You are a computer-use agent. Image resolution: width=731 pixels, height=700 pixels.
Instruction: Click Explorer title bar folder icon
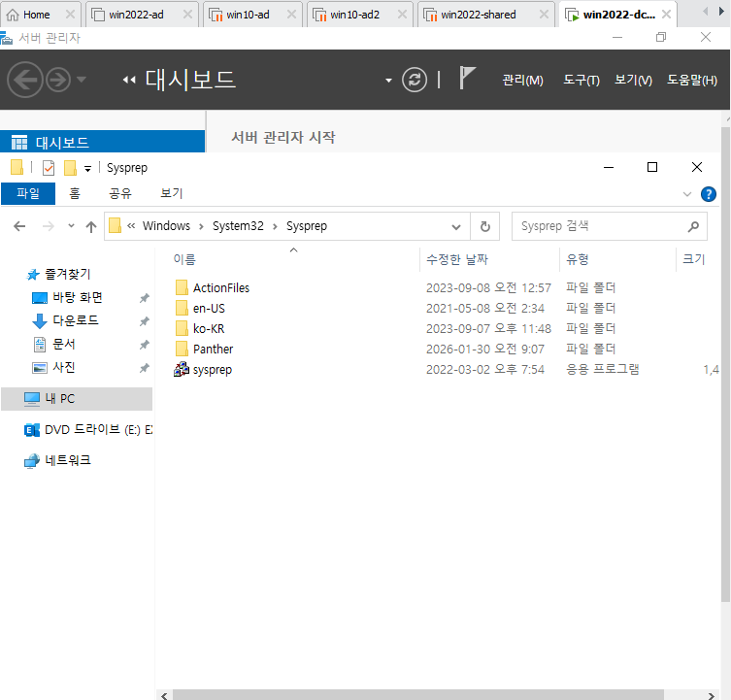click(17, 167)
